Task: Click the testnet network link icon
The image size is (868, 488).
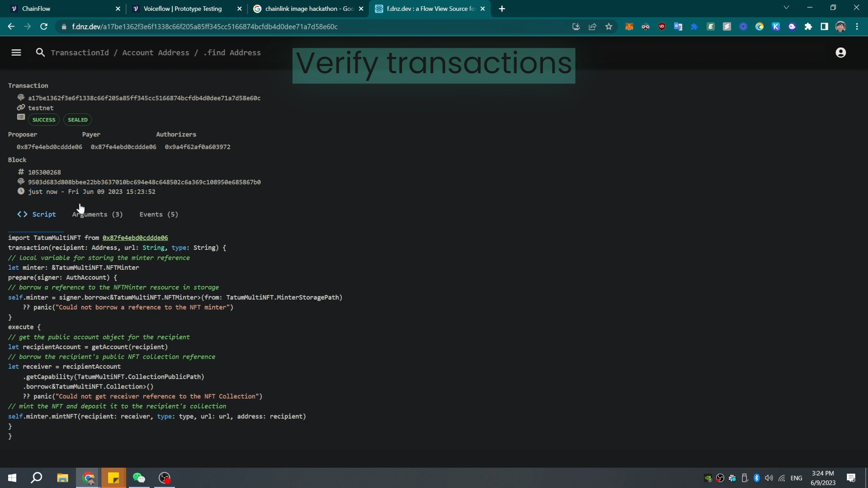Action: pos(21,108)
